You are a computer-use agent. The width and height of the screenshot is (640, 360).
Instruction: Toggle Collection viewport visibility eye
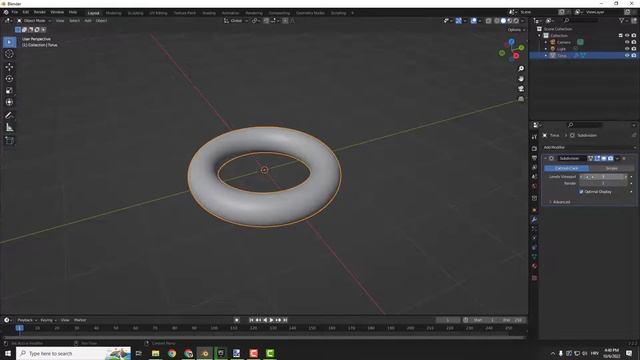tap(627, 36)
